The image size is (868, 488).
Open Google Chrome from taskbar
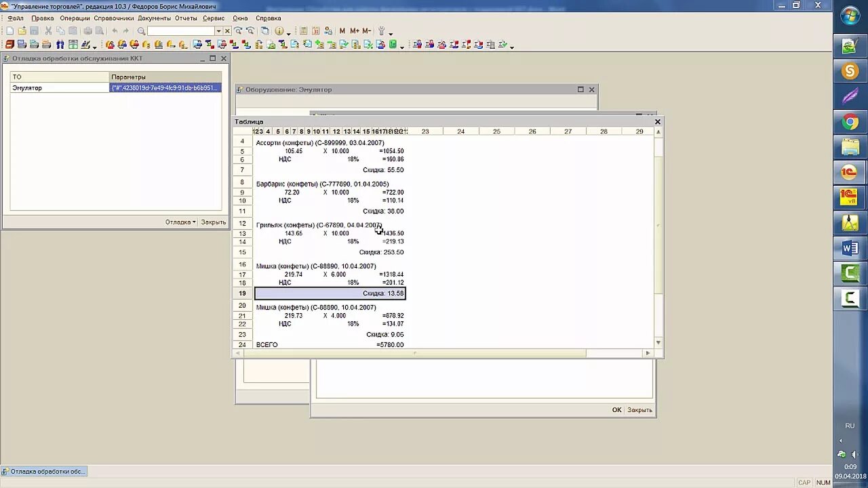pyautogui.click(x=850, y=123)
